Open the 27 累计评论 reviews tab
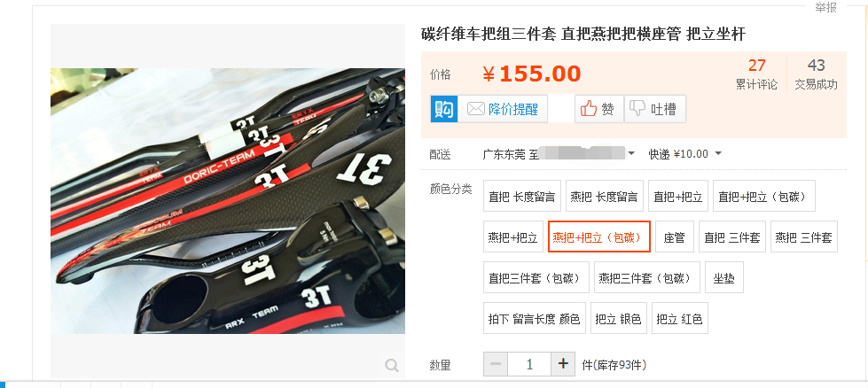Viewport: 868px width, 388px height. (756, 74)
